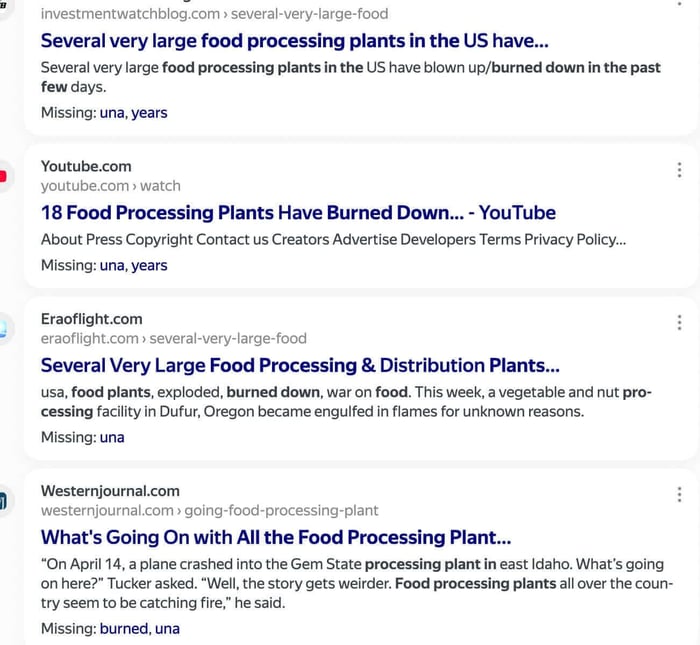Click the investmentwatchblog.com URL breadcrumb
This screenshot has width=700, height=645.
214,14
